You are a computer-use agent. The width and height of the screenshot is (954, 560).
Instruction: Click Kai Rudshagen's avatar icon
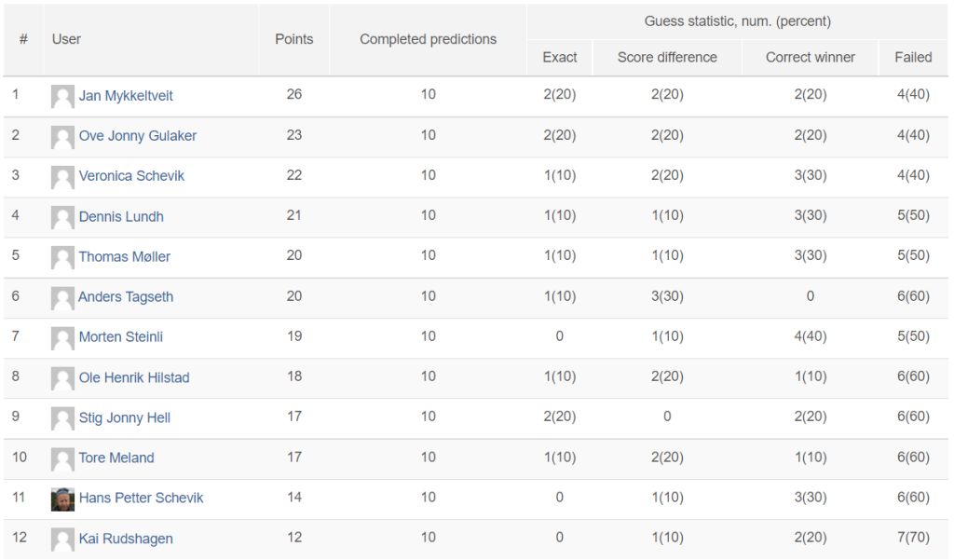point(62,540)
